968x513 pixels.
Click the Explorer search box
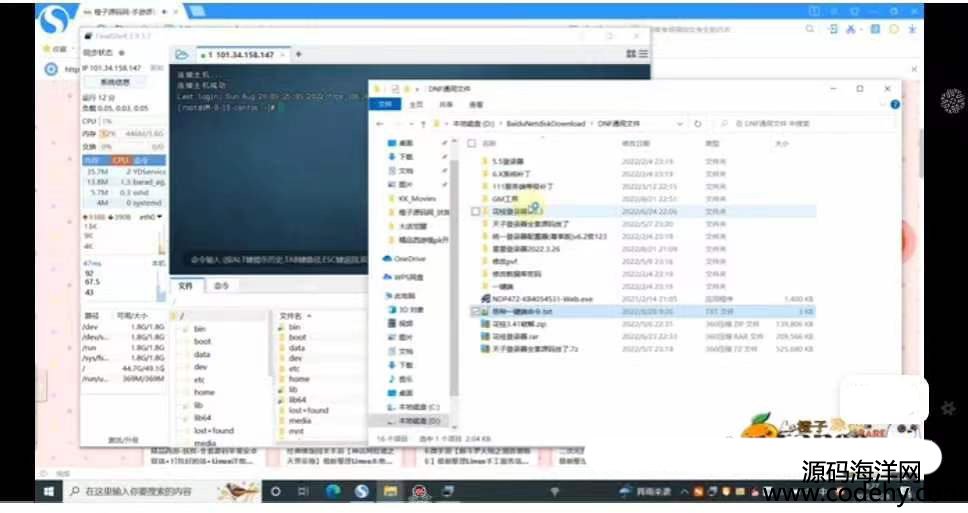click(803, 124)
